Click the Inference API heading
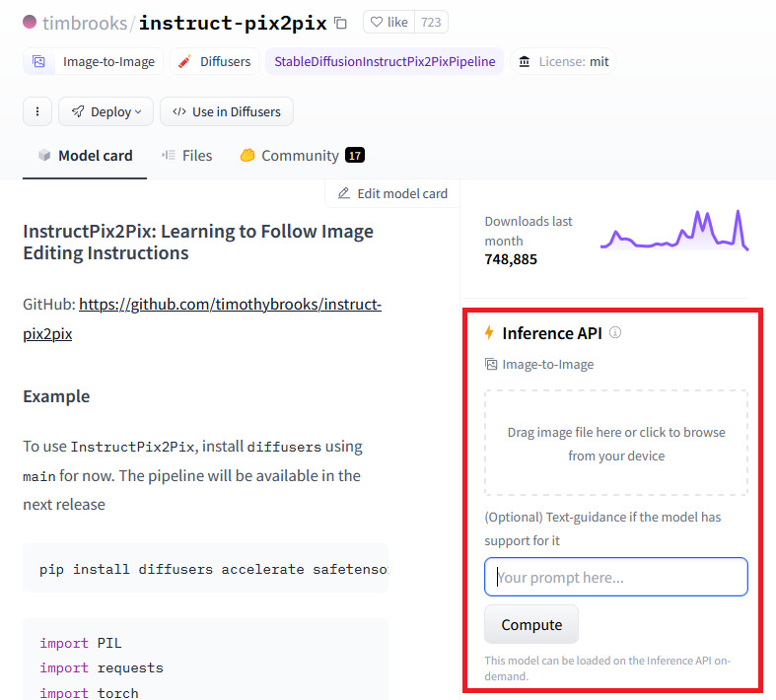The height and width of the screenshot is (700, 776). click(x=552, y=333)
